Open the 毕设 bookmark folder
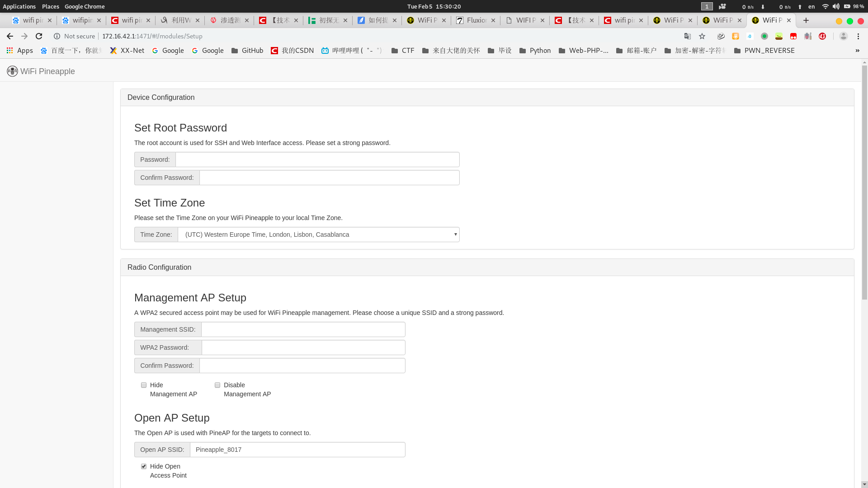Image resolution: width=868 pixels, height=488 pixels. (500, 51)
